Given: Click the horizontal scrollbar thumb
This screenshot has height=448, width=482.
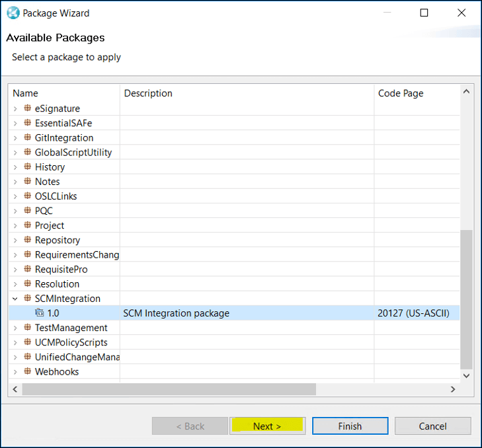Looking at the screenshot, I should [169, 389].
